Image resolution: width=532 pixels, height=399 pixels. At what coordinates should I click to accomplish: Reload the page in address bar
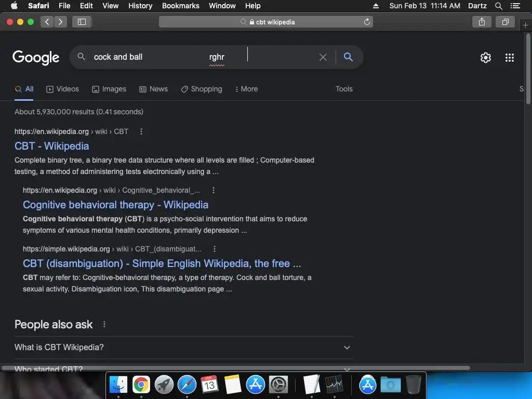pos(367,22)
